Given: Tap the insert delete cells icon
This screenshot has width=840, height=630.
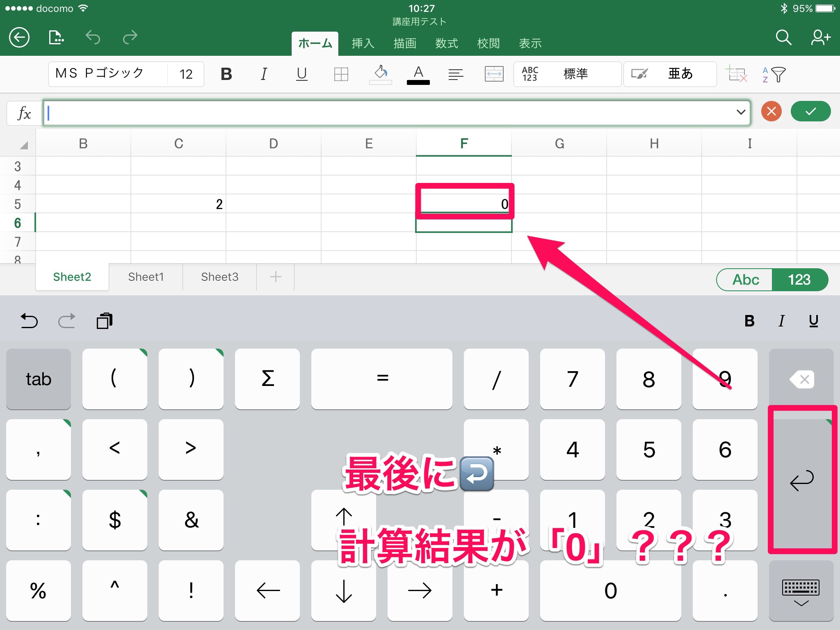Looking at the screenshot, I should point(736,74).
